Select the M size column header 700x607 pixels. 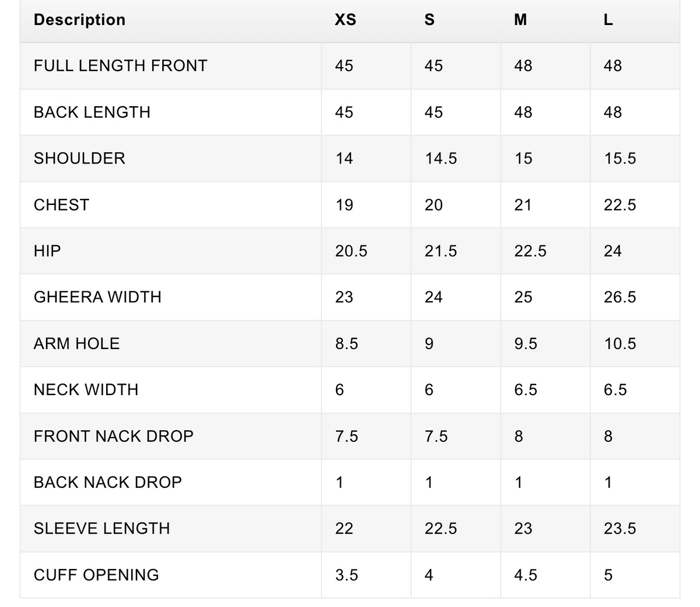pyautogui.click(x=520, y=20)
